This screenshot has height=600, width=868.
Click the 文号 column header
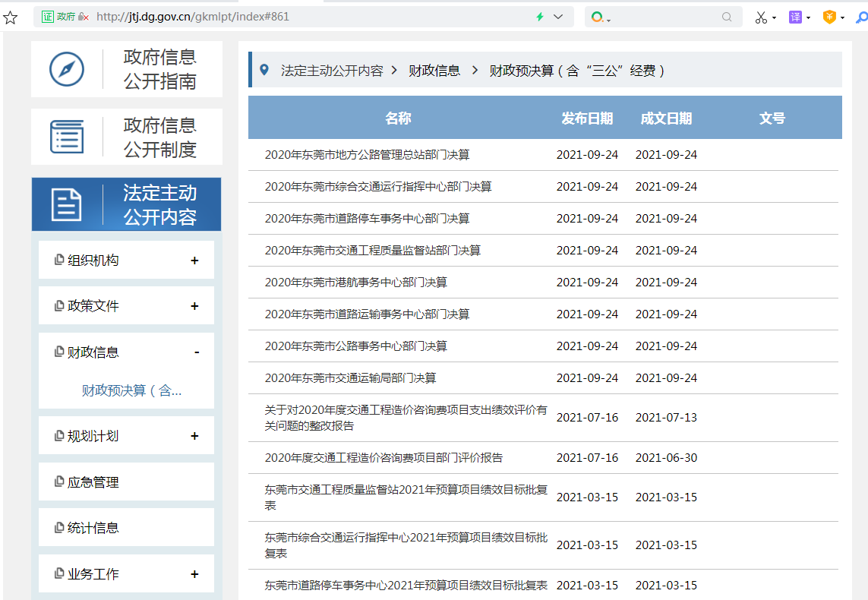(772, 118)
